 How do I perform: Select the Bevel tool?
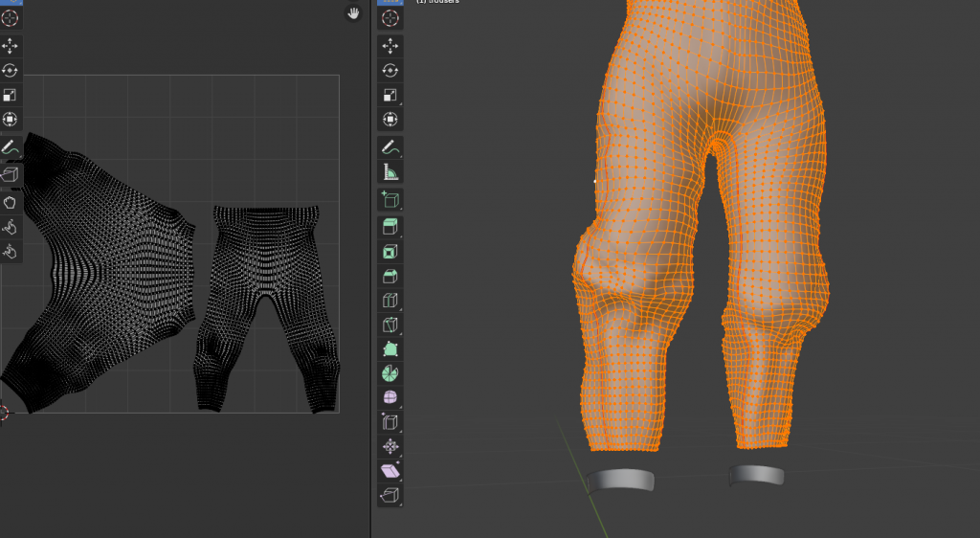tap(390, 277)
